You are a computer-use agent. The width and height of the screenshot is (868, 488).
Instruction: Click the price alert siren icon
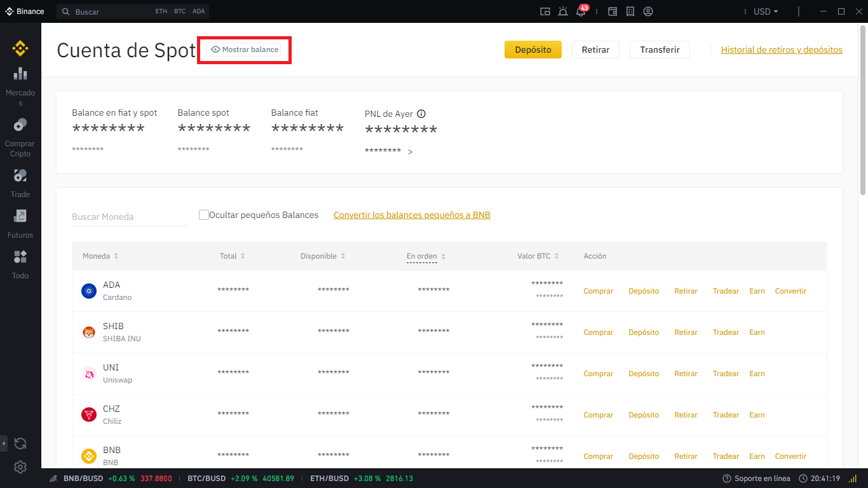(x=563, y=11)
